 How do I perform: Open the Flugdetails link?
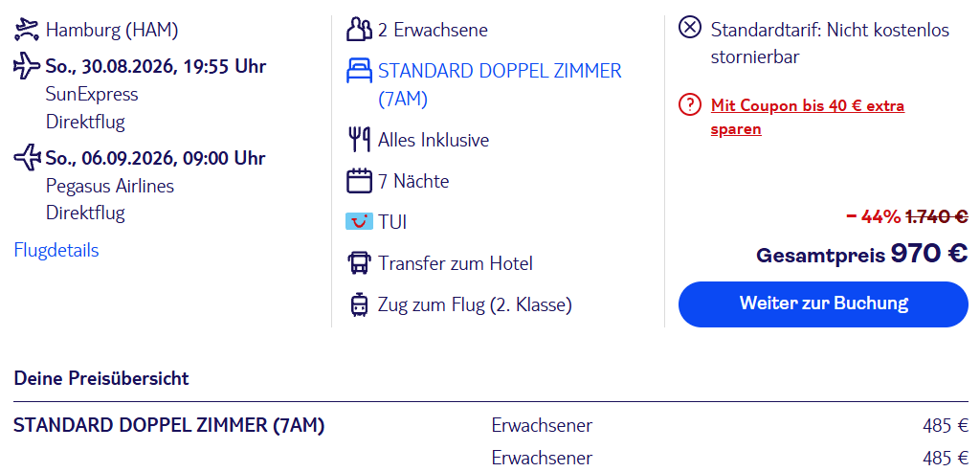tap(56, 251)
